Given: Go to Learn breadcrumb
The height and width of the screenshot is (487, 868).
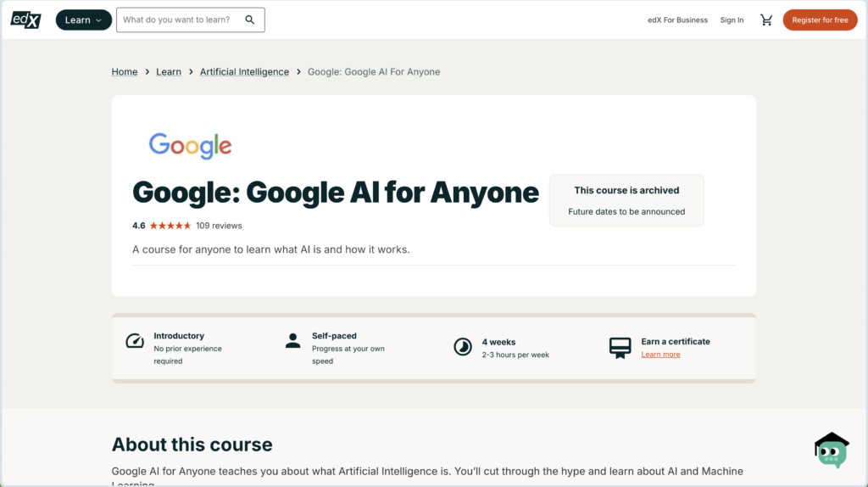Looking at the screenshot, I should [169, 71].
